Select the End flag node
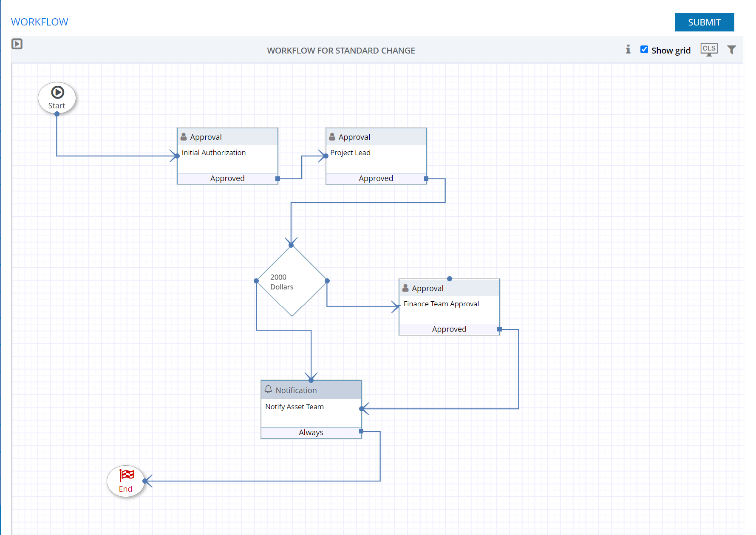 pyautogui.click(x=126, y=481)
